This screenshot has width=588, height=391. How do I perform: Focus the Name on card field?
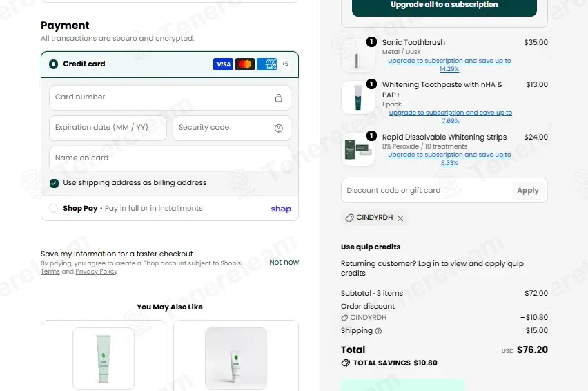tap(170, 158)
